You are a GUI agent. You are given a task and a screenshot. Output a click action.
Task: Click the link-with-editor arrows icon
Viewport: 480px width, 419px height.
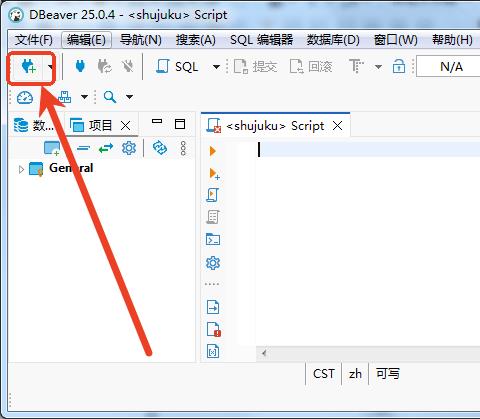106,148
